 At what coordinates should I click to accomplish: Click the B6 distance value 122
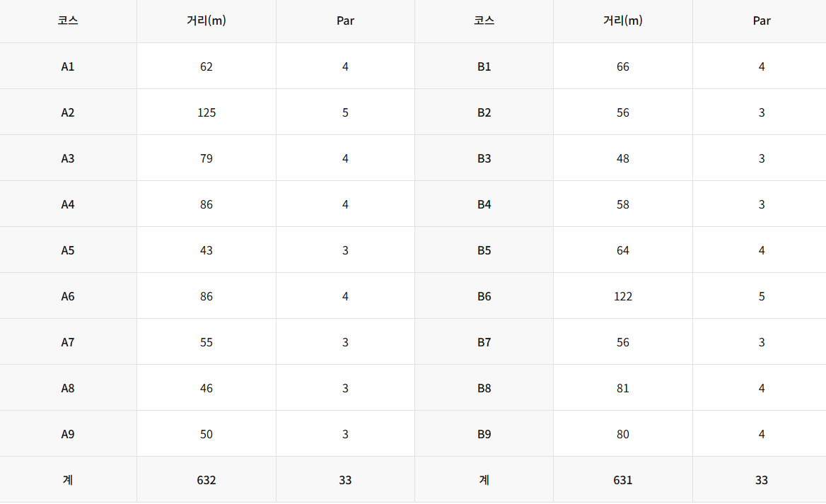(622, 296)
